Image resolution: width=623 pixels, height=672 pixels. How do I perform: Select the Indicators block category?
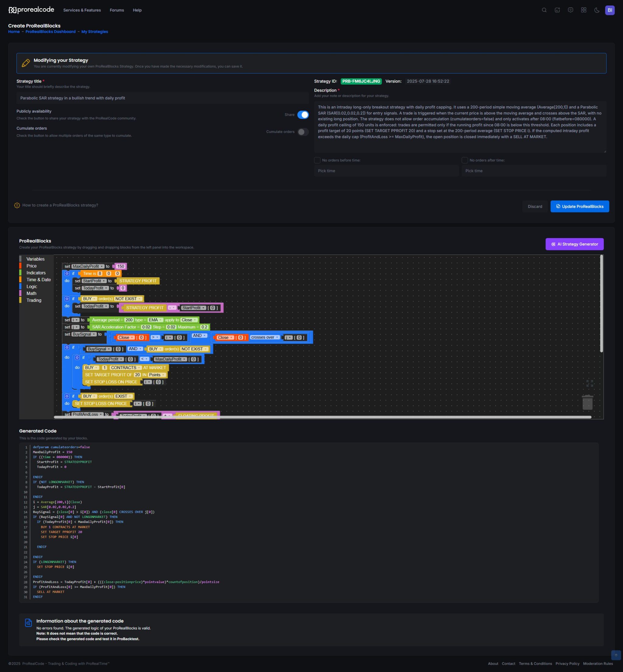36,273
